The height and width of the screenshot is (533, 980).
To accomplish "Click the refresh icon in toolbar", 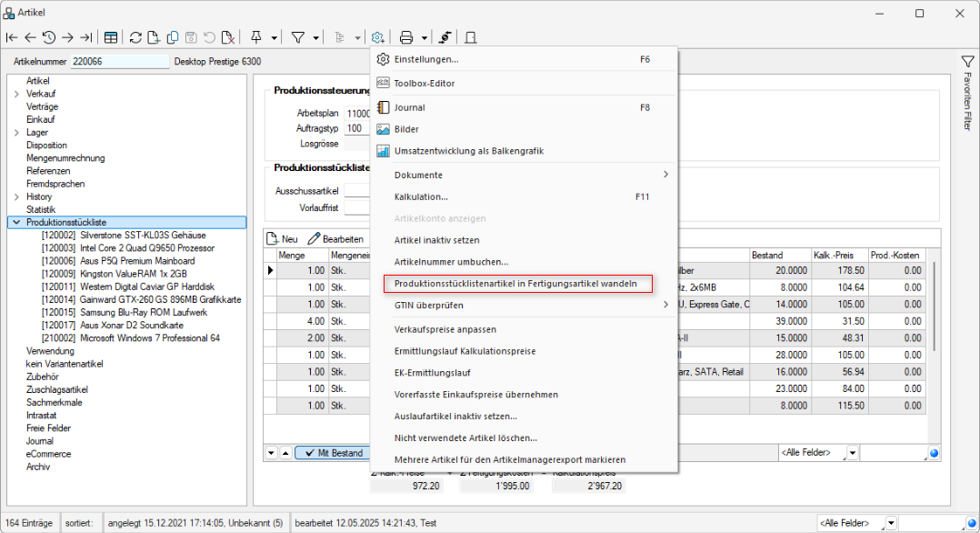I will click(x=135, y=37).
